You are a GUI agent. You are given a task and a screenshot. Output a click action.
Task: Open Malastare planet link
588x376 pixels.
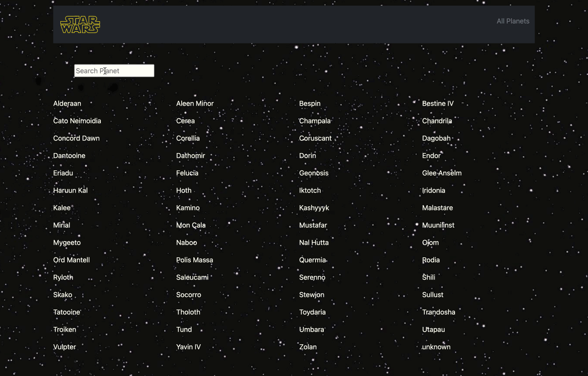tap(437, 208)
